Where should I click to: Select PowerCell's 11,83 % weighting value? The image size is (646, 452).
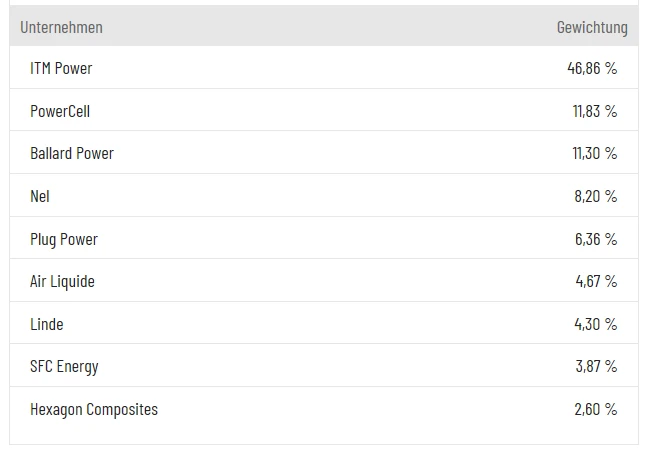(x=595, y=111)
